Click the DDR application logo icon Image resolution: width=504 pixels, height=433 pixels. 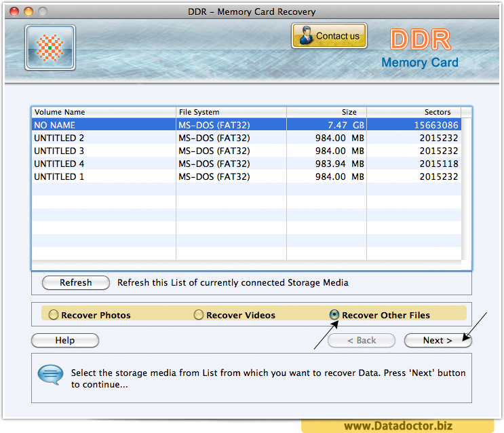[50, 48]
